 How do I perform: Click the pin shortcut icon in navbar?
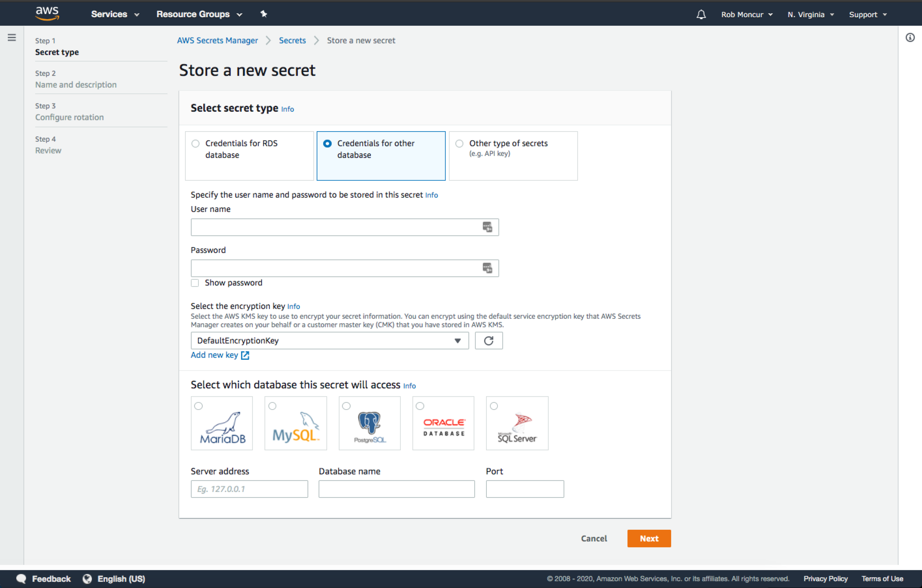263,14
